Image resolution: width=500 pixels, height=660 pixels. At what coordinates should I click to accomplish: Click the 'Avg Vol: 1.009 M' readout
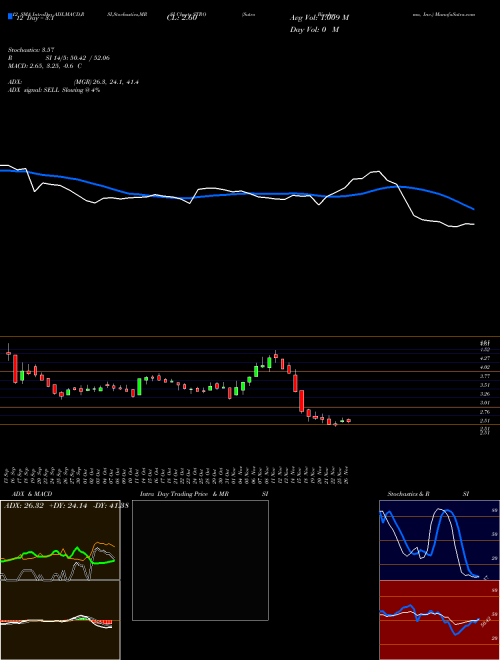coord(319,18)
